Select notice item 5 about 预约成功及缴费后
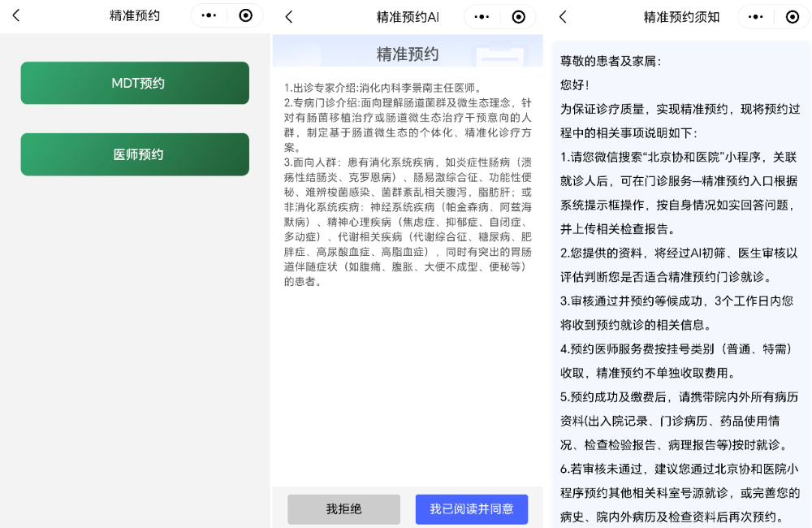 [679, 421]
